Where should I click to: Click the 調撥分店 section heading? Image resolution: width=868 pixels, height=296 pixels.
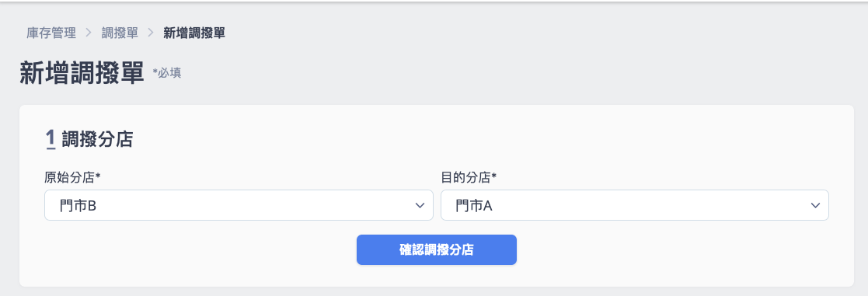point(97,139)
